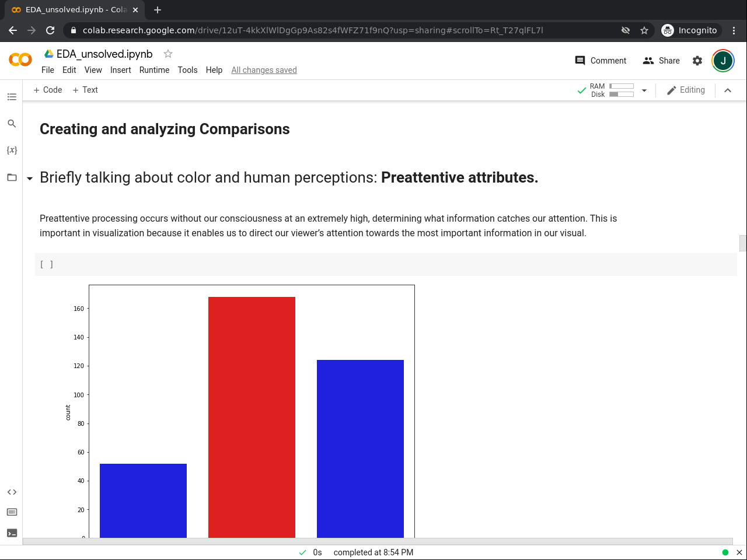Screen dimensions: 747x560
Task: Open the variables inspector panel
Action: [x=12, y=150]
